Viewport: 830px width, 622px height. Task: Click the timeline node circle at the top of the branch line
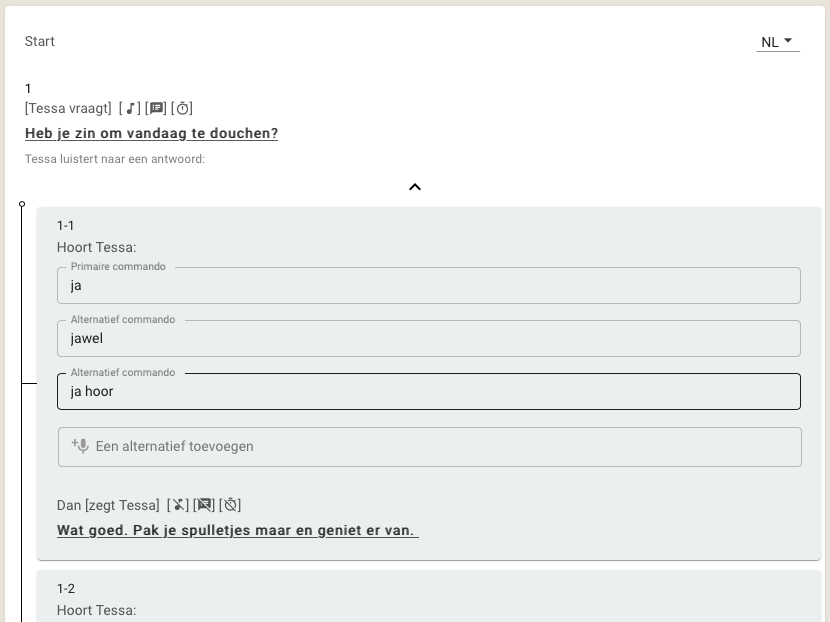coord(22,204)
